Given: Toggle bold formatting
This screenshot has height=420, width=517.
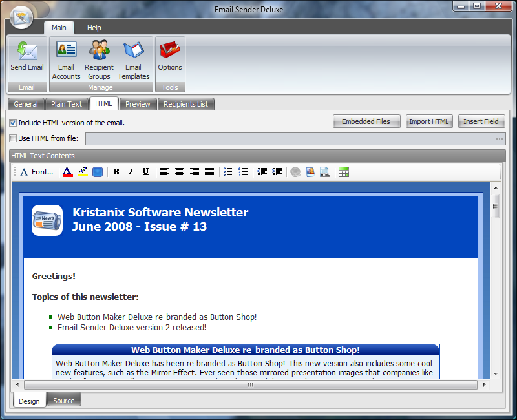Looking at the screenshot, I should pos(116,172).
